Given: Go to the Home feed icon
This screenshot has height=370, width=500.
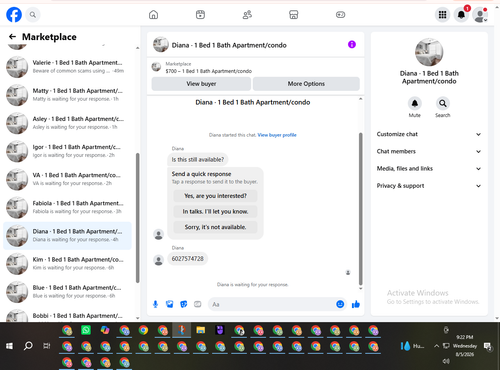Looking at the screenshot, I should (x=153, y=15).
